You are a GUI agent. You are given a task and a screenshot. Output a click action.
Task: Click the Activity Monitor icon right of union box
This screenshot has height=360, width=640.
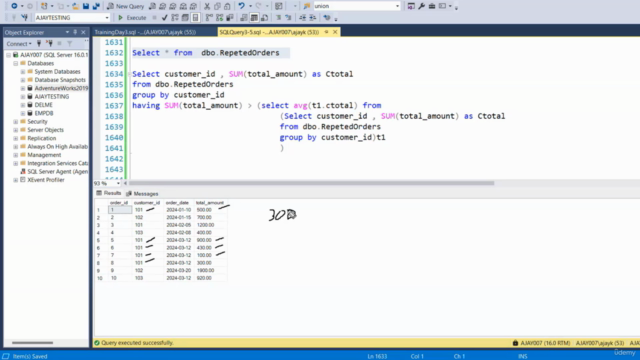tap(411, 6)
